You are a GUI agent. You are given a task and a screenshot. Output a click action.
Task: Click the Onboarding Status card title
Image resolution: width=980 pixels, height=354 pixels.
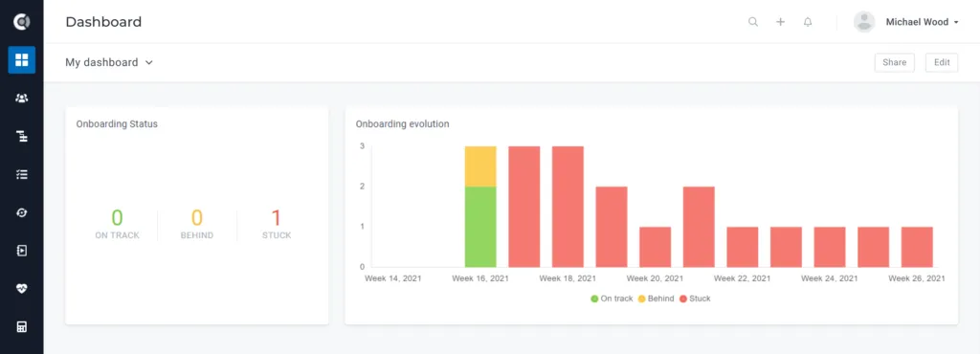click(x=117, y=123)
